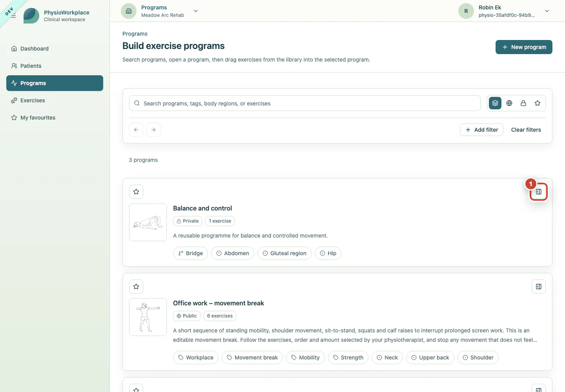Click the search programs input field
565x392 pixels.
pyautogui.click(x=305, y=103)
